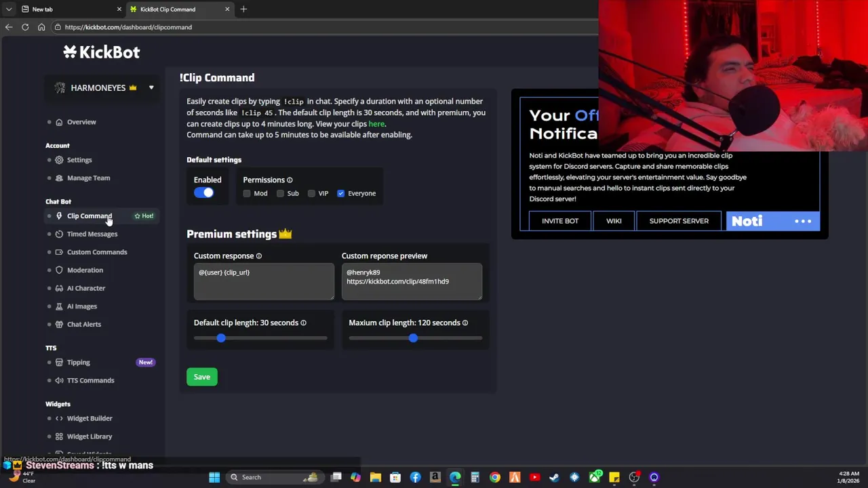Open Custom Commands page
868x488 pixels.
(97, 252)
